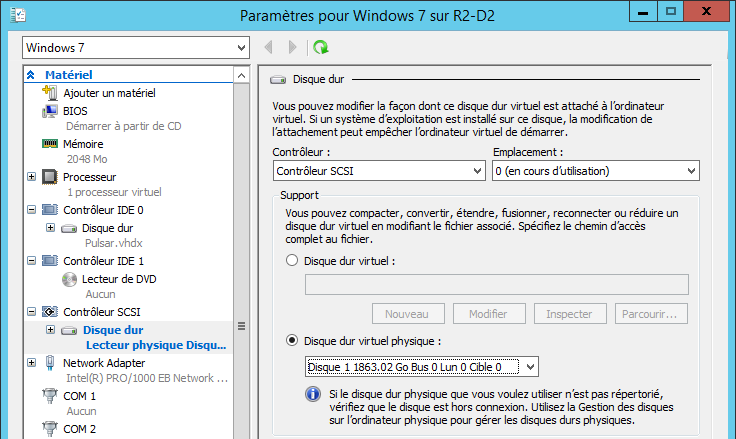Select Disque dur virtuel physique radio option
Image resolution: width=736 pixels, height=439 pixels.
coord(292,340)
